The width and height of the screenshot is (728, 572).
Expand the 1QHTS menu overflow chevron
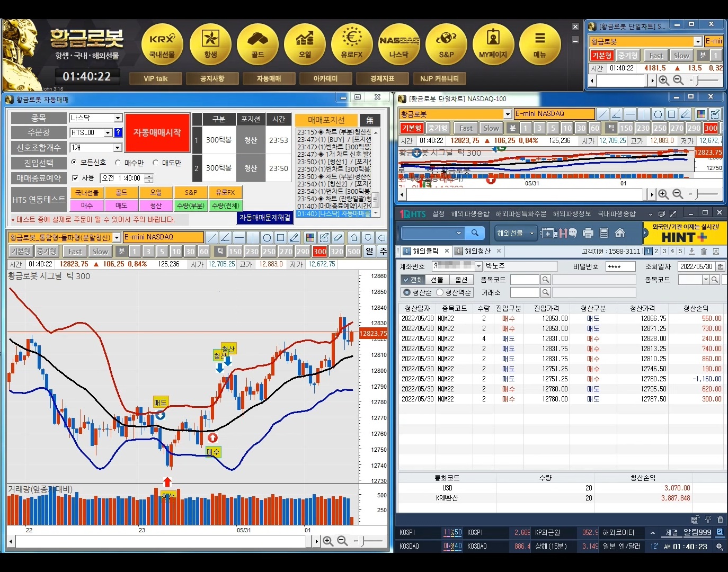(650, 214)
